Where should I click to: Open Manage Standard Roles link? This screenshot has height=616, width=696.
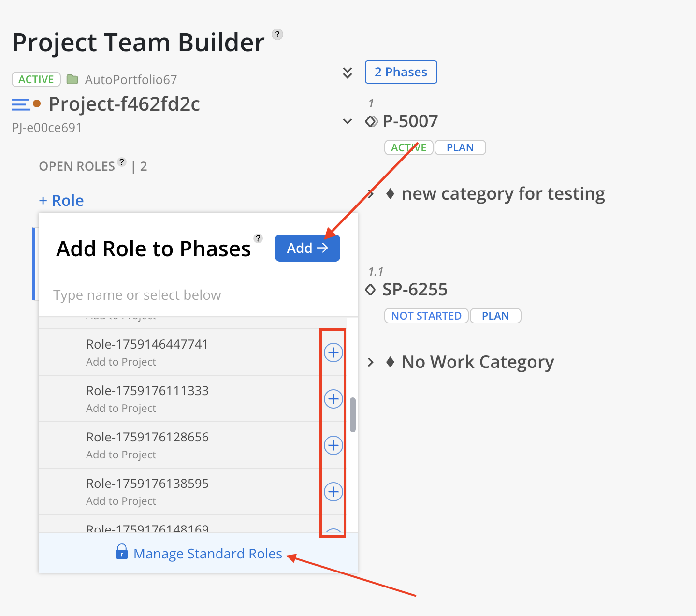point(207,554)
